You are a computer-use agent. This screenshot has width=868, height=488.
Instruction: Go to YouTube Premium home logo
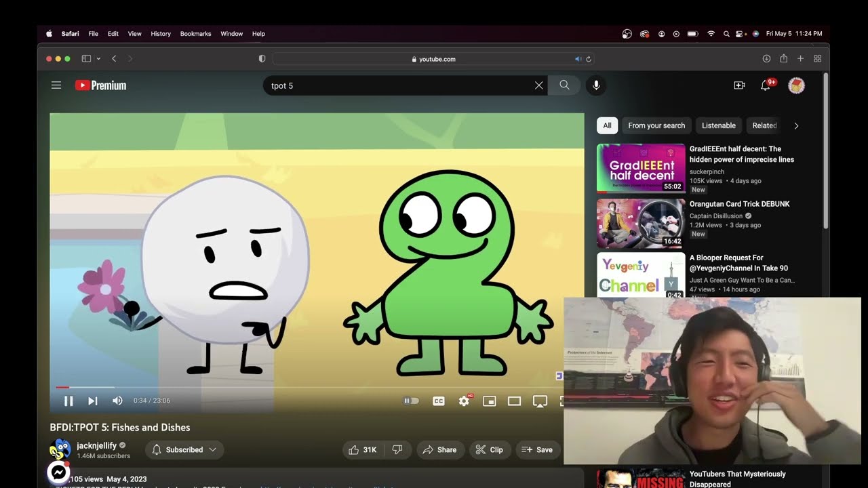point(100,85)
